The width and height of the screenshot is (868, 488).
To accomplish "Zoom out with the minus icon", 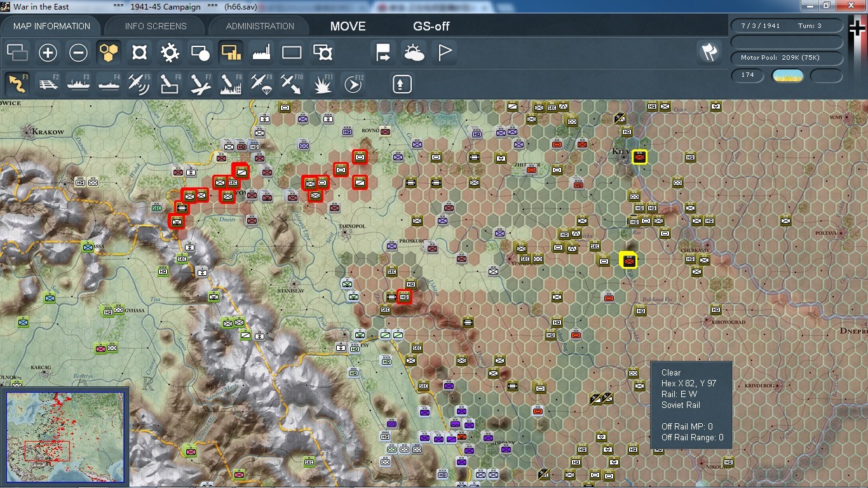I will coord(78,52).
